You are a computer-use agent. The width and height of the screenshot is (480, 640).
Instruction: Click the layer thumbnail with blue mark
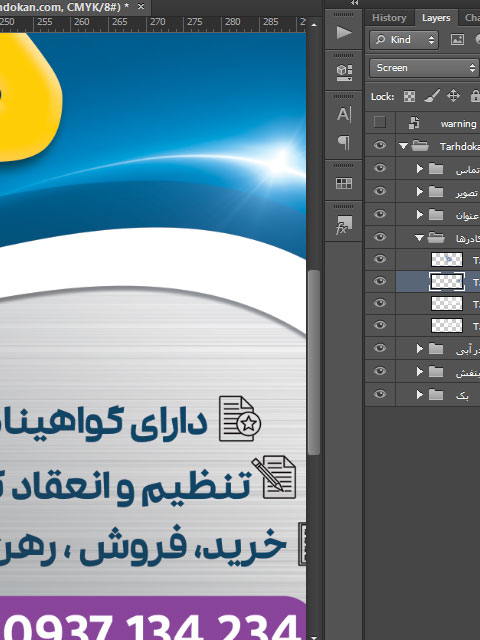pos(447,259)
